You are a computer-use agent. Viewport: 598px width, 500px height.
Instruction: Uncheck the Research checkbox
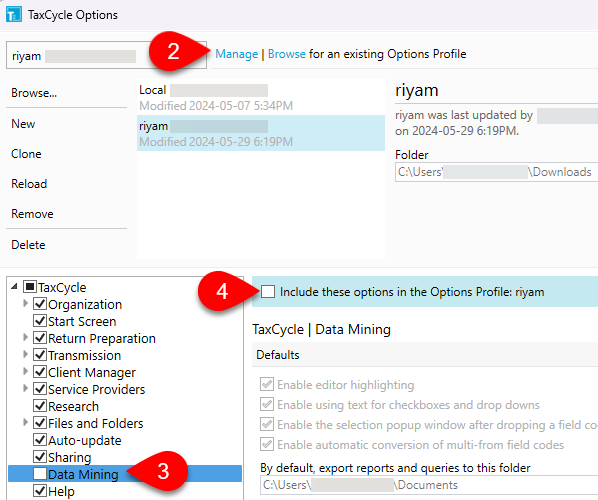click(40, 406)
